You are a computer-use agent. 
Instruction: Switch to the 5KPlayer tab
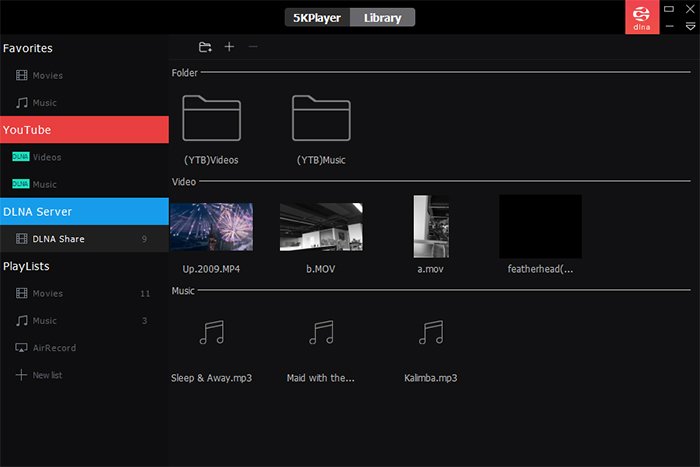[317, 18]
